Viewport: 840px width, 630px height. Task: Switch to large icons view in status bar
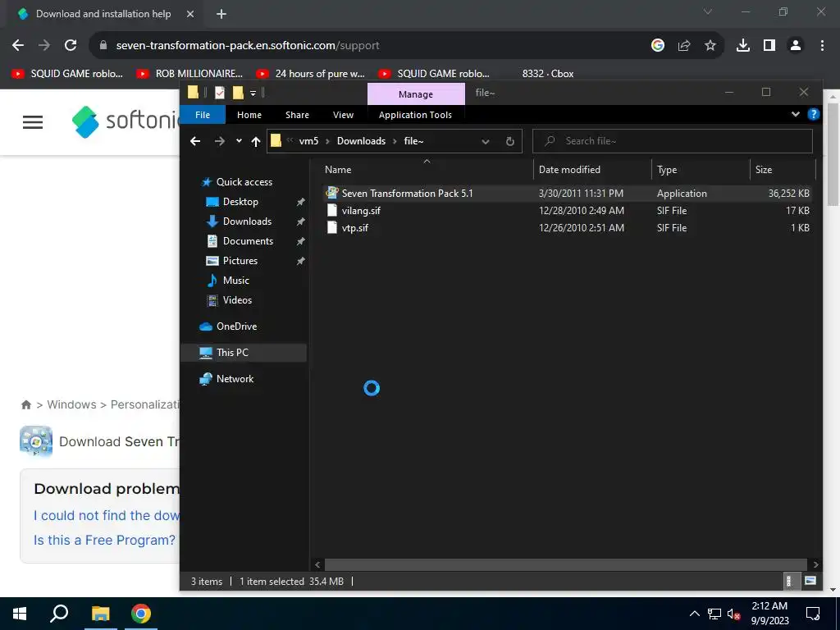coord(810,581)
